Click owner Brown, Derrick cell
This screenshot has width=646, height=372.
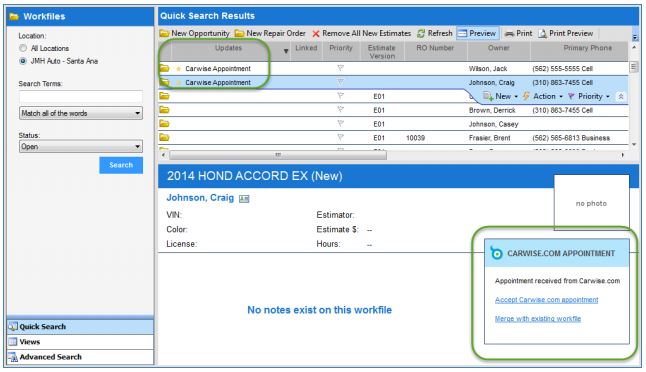click(x=492, y=110)
